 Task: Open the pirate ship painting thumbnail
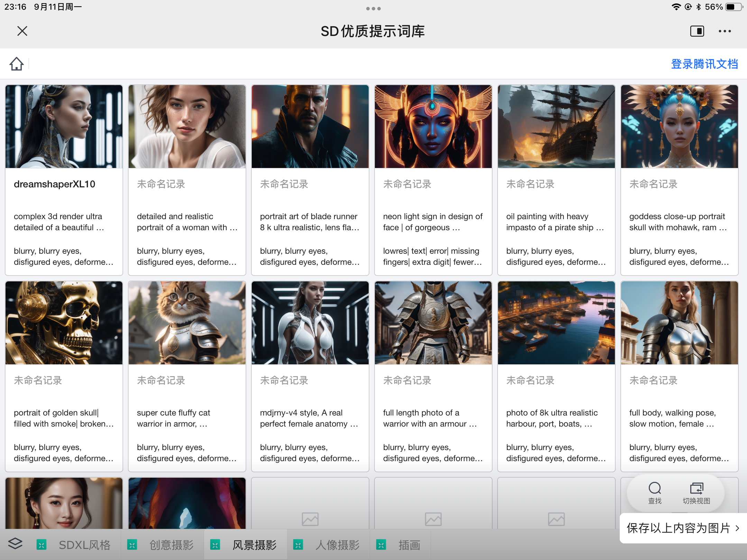[x=556, y=127]
